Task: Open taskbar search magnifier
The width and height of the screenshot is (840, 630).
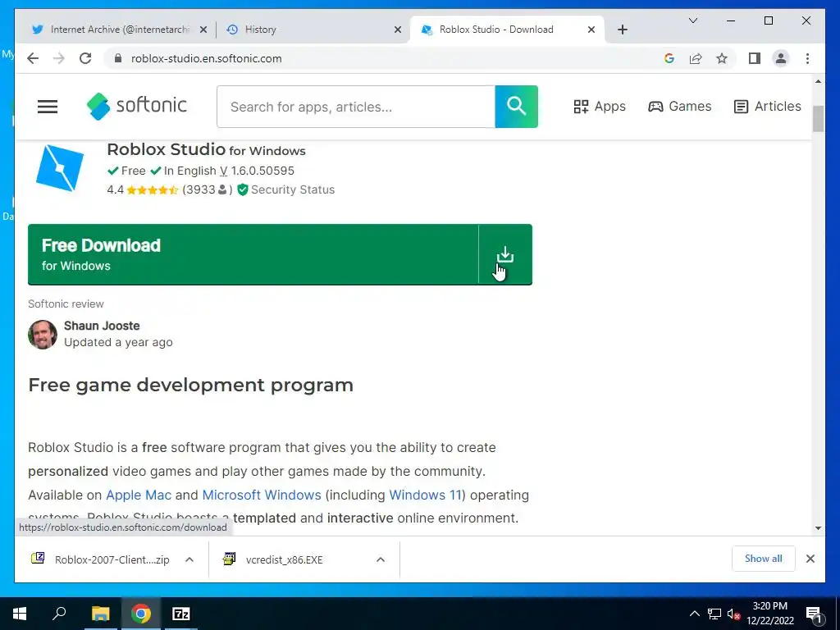Action: 59,613
